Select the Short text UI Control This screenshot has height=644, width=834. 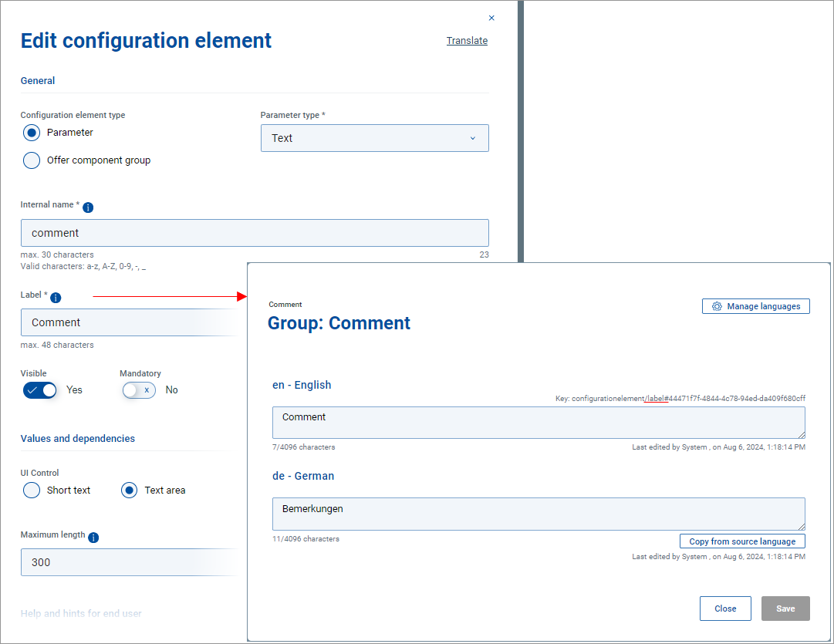click(x=31, y=490)
